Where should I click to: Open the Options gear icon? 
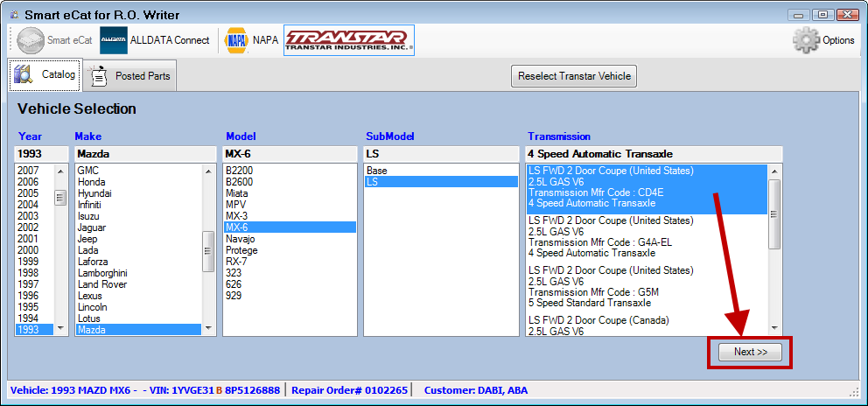[806, 40]
